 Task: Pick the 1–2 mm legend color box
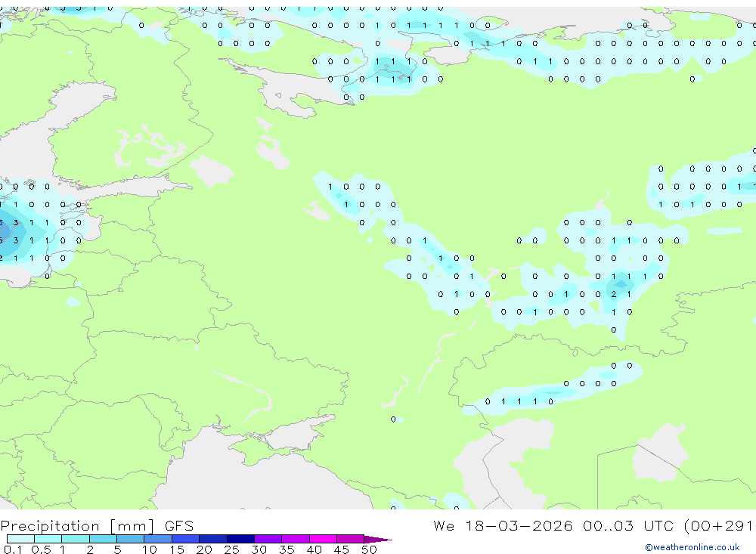pyautogui.click(x=76, y=539)
